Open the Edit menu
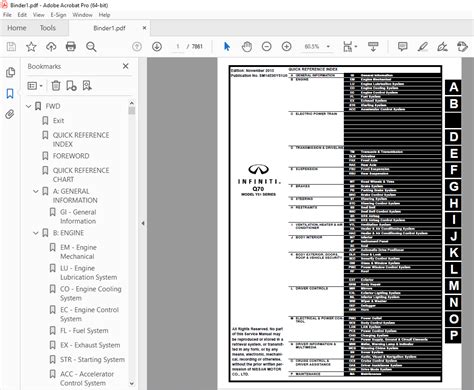The image size is (474, 390). click(x=22, y=15)
